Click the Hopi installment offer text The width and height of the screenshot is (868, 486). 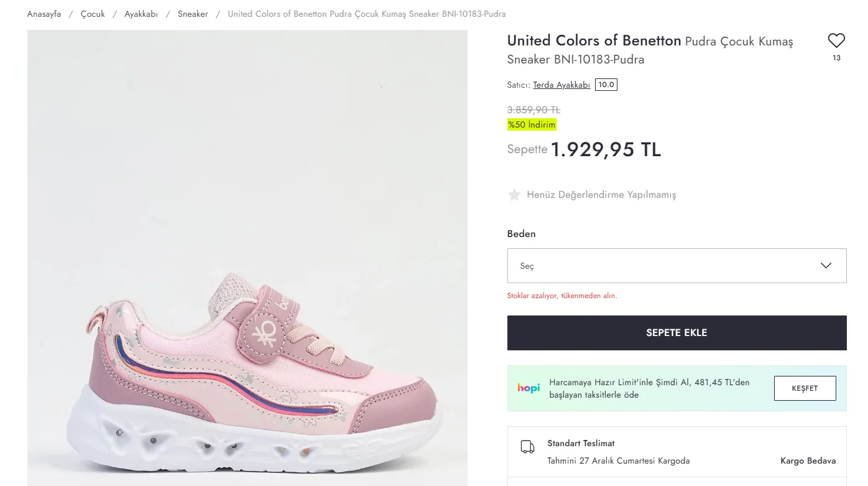[649, 388]
